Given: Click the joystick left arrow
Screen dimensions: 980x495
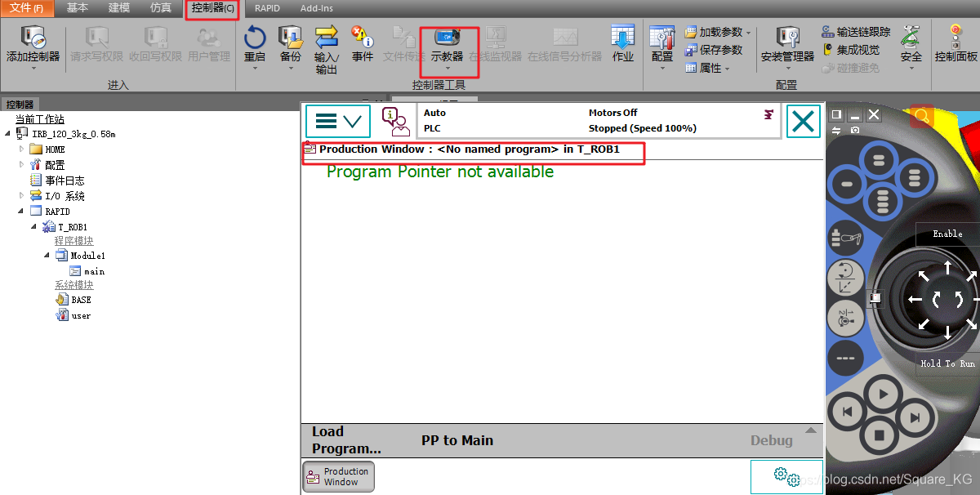Looking at the screenshot, I should tap(915, 300).
